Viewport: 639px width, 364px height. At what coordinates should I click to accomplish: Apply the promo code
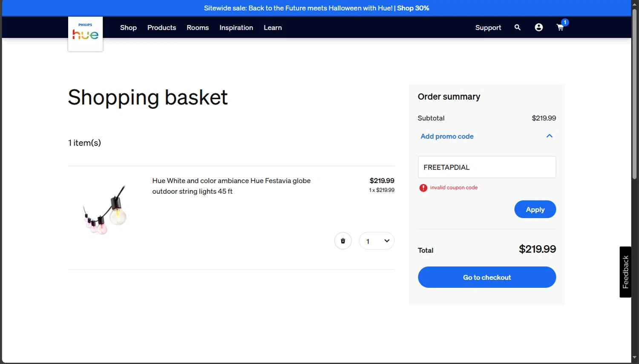coord(535,209)
